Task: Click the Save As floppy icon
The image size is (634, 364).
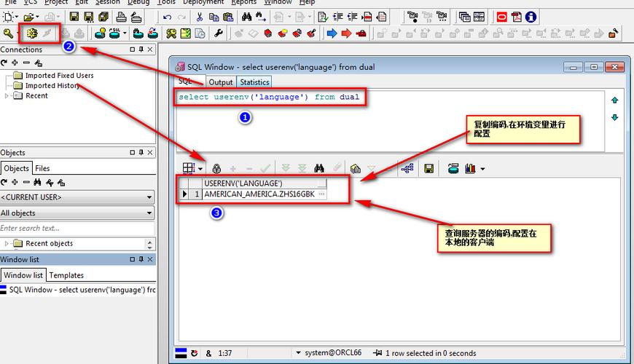Action: point(89,17)
